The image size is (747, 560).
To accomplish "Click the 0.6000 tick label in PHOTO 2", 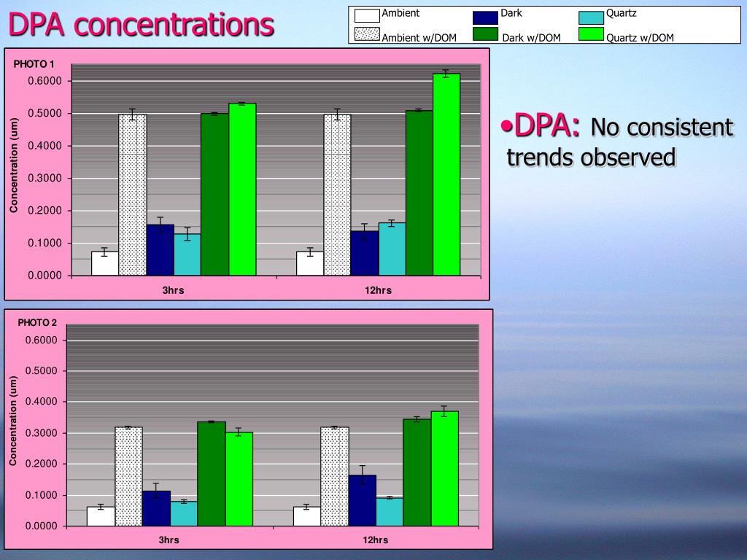I will point(41,340).
